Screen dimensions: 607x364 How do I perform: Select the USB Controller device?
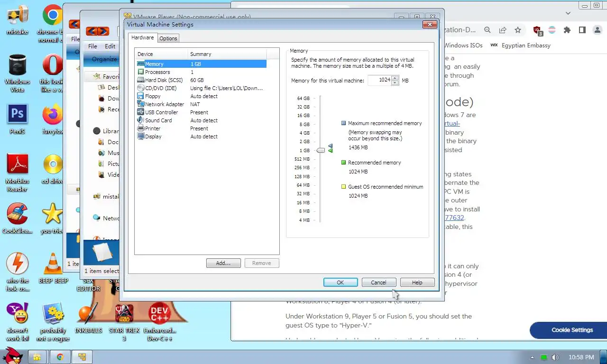(x=201, y=112)
